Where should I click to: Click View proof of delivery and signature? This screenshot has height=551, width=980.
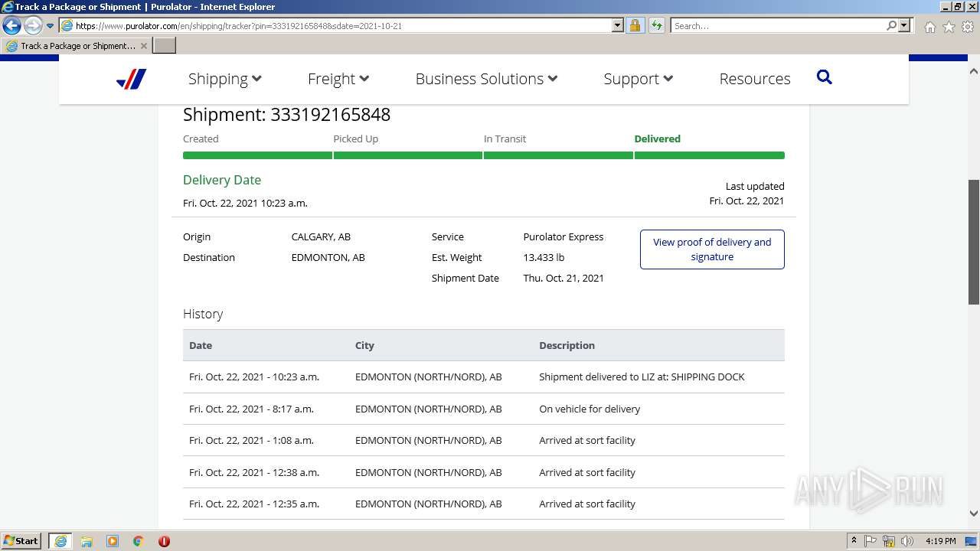click(712, 249)
